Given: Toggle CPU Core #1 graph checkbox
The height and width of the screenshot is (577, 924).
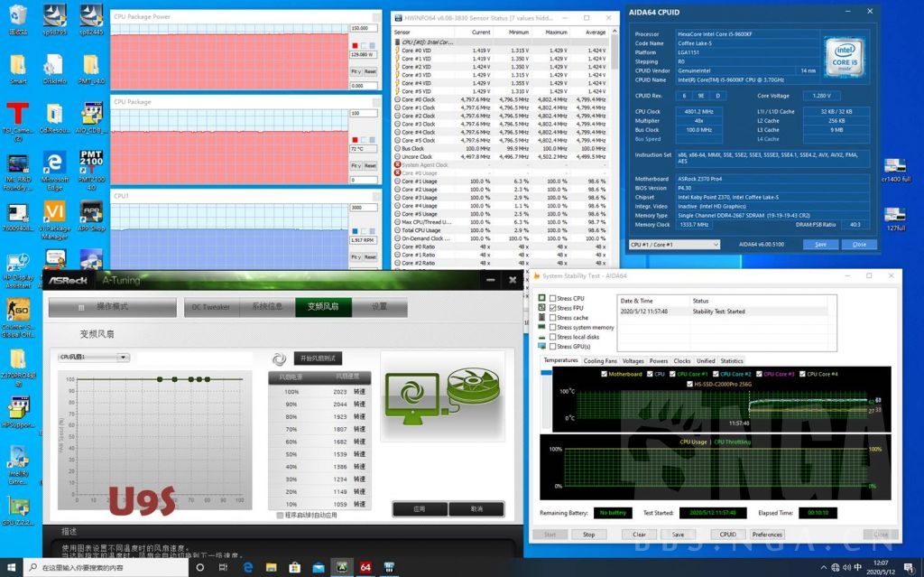Looking at the screenshot, I should pos(672,374).
